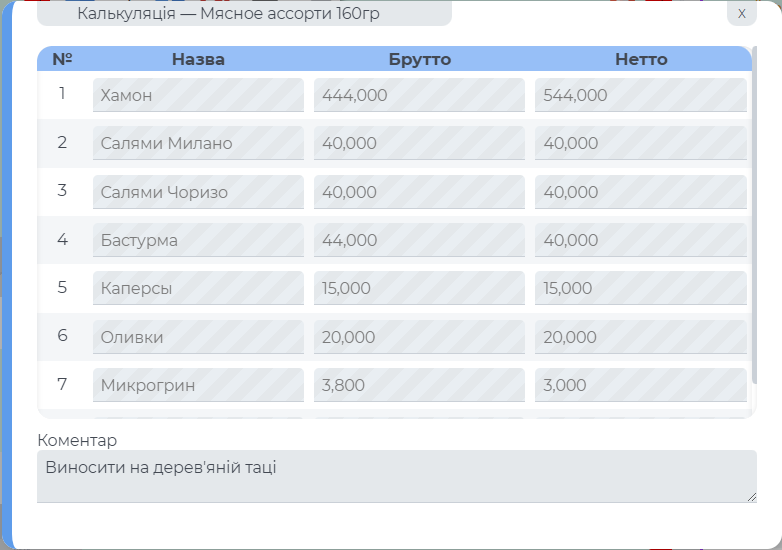Select the Салями Милано name field
Screen dimensions: 782x550
[x=198, y=143]
